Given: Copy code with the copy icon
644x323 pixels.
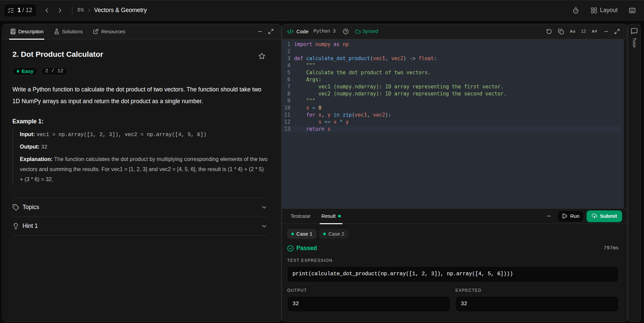Looking at the screenshot, I should click(x=561, y=32).
